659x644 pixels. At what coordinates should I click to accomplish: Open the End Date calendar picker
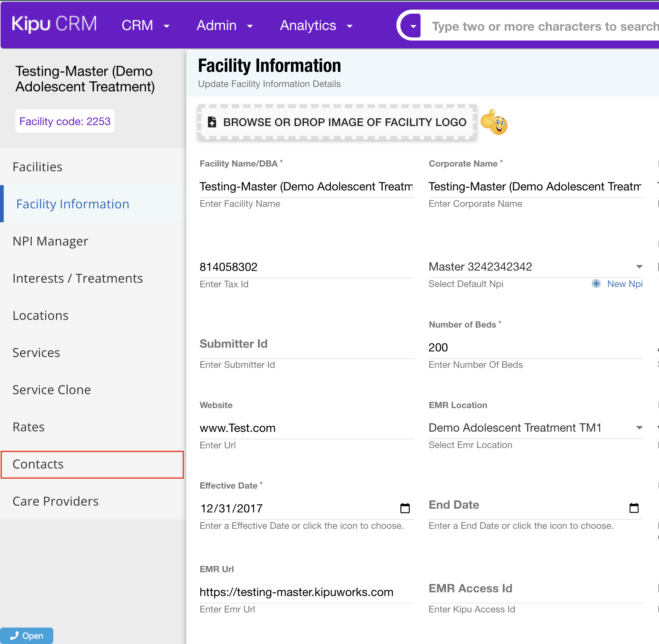[x=634, y=508]
